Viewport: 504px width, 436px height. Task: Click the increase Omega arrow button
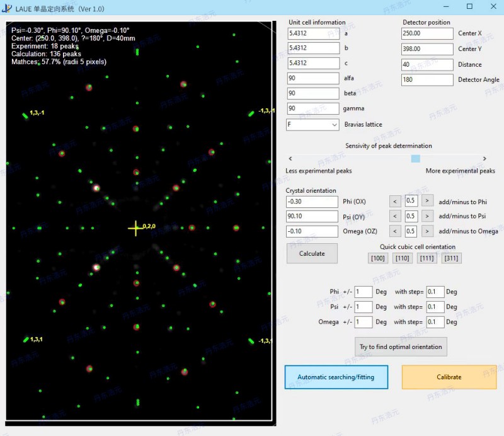point(427,231)
